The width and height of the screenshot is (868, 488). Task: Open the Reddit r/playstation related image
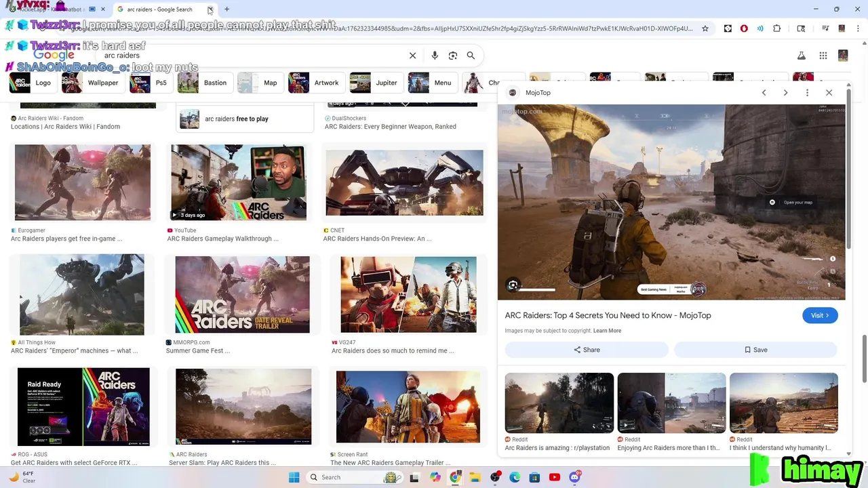point(559,403)
